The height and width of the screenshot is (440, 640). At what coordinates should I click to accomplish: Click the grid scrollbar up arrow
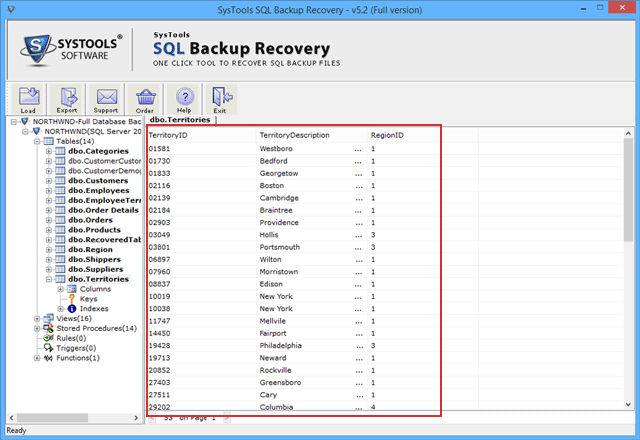click(628, 133)
